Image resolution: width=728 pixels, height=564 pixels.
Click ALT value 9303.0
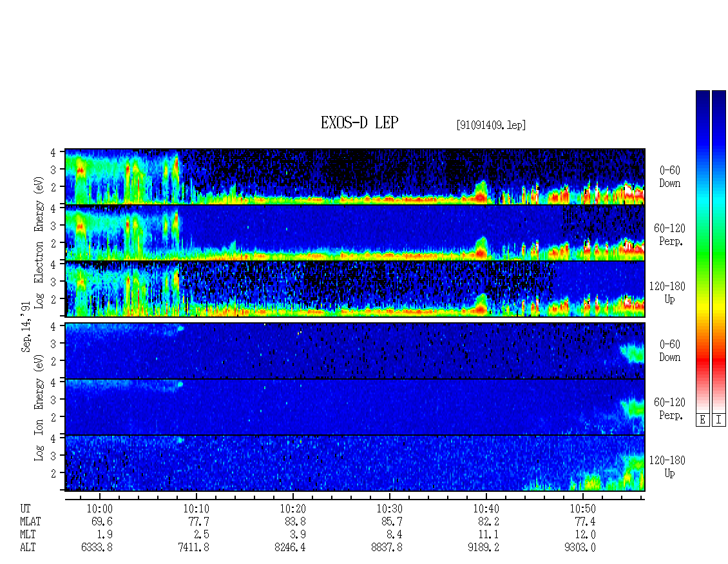[x=579, y=548]
